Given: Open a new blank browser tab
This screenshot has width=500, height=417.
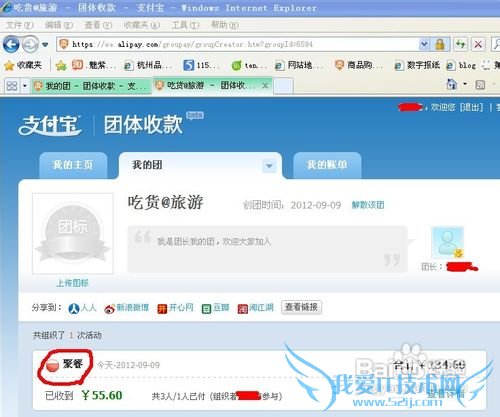Looking at the screenshot, I should (x=283, y=86).
